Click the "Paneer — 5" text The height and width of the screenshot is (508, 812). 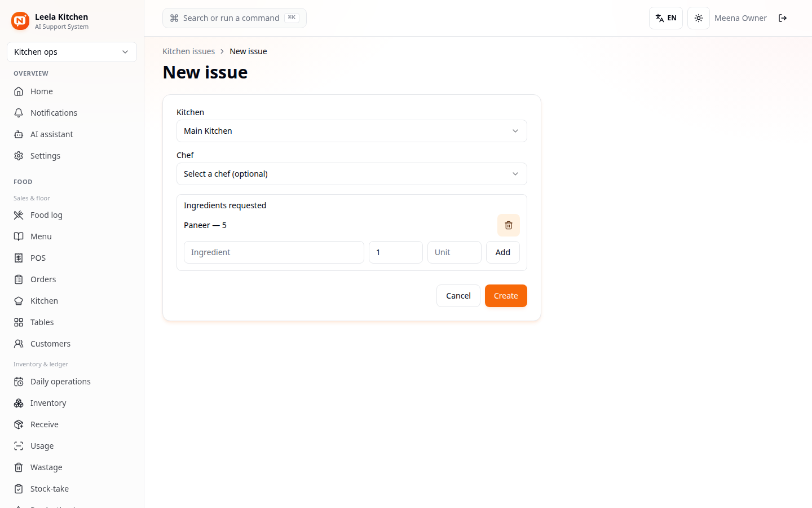(x=205, y=225)
